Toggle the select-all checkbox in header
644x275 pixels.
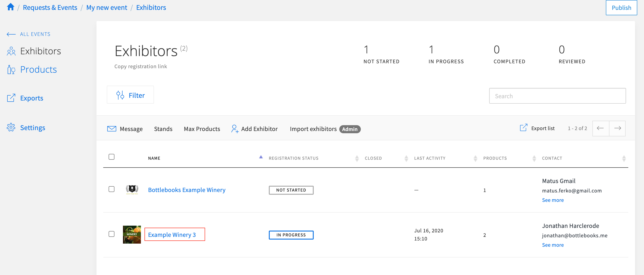pyautogui.click(x=112, y=157)
